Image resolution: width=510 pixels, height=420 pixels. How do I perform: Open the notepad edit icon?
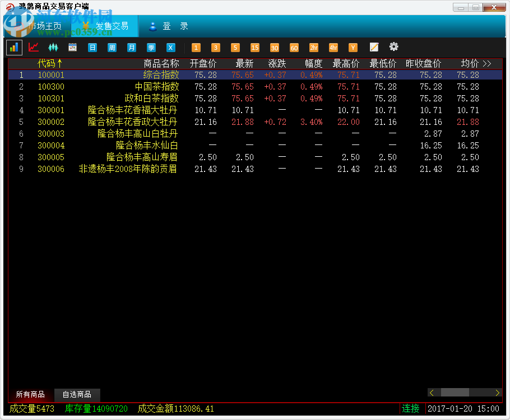pos(374,47)
